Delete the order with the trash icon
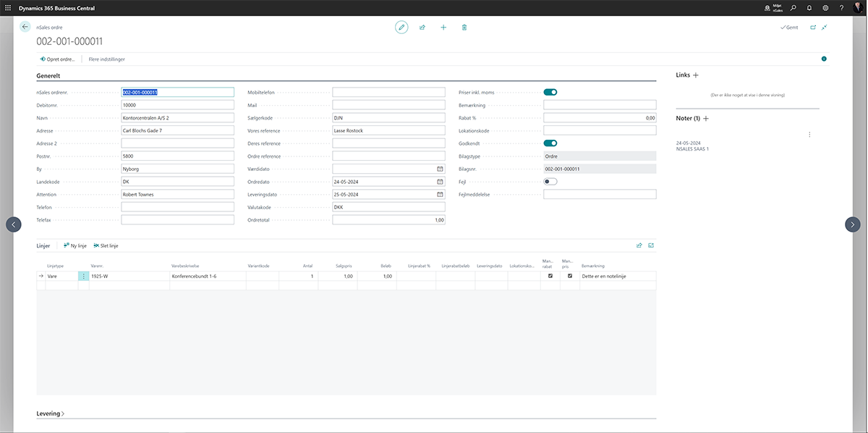Viewport: 868px width, 433px height. tap(464, 28)
